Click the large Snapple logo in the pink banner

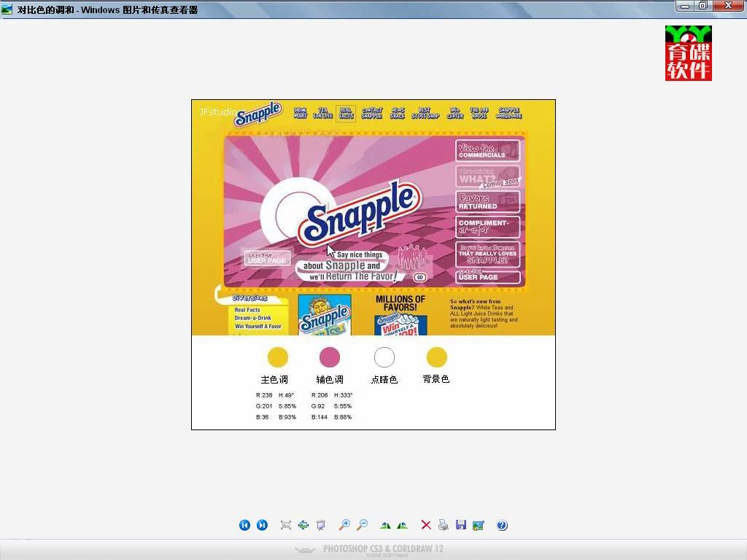click(x=360, y=214)
